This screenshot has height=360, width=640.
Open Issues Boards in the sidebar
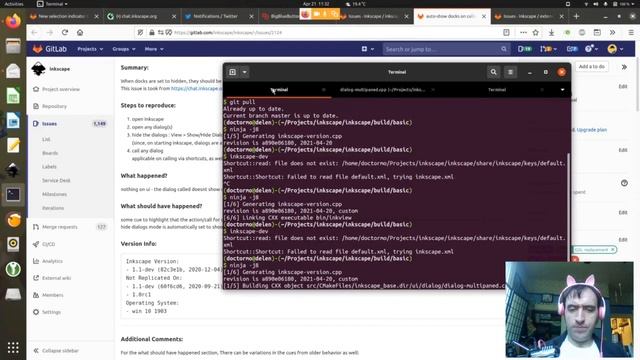tap(50, 153)
